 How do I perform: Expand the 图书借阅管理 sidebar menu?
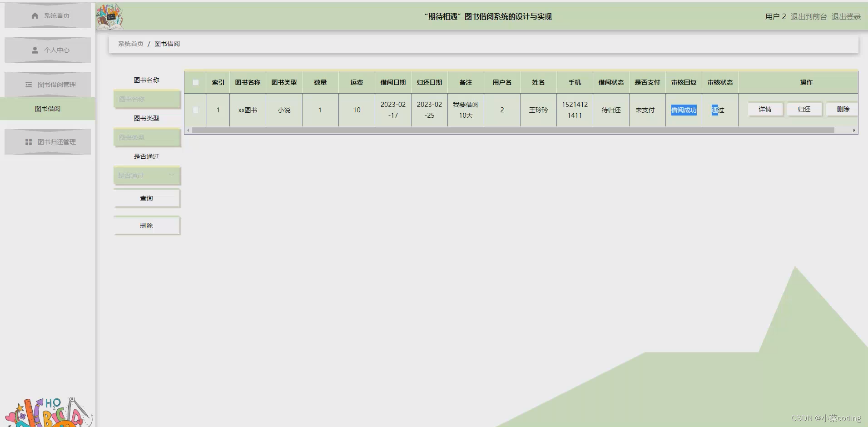pos(48,85)
